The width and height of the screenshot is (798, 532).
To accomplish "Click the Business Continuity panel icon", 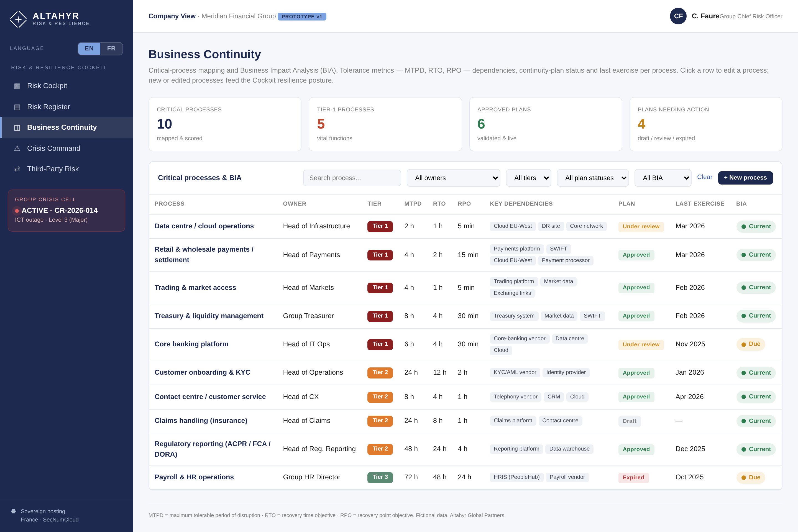I will 17,127.
